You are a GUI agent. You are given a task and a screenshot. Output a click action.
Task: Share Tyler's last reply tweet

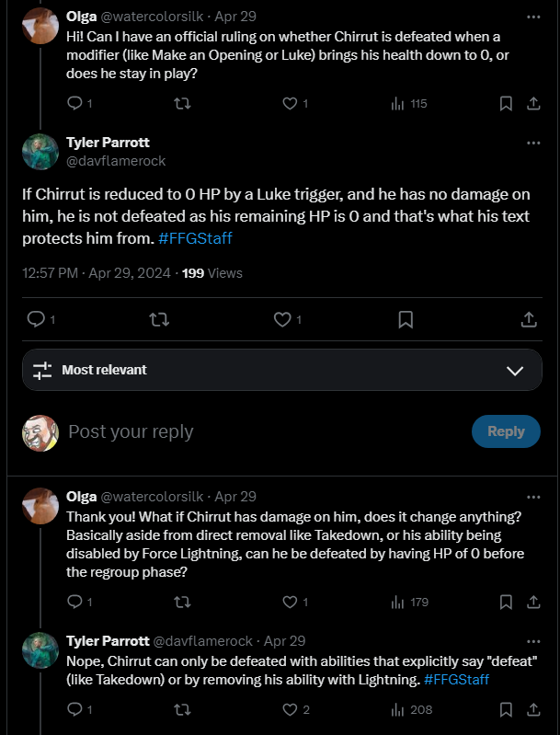click(533, 709)
